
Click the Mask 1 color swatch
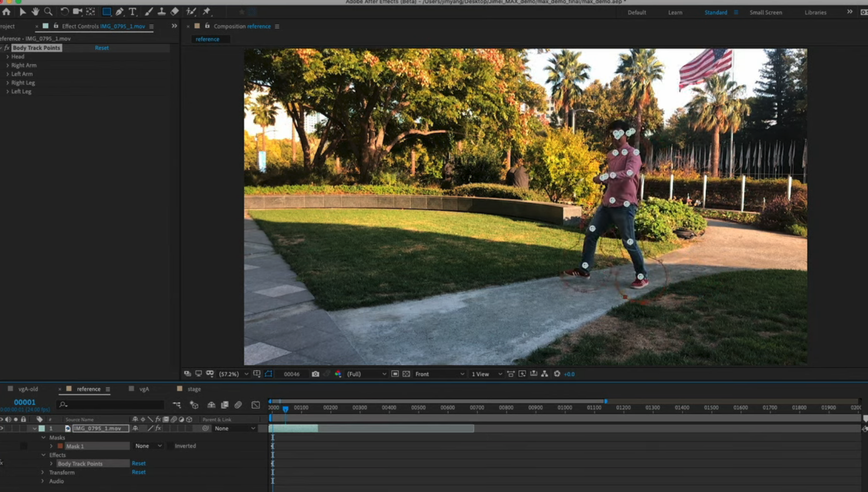(x=61, y=446)
